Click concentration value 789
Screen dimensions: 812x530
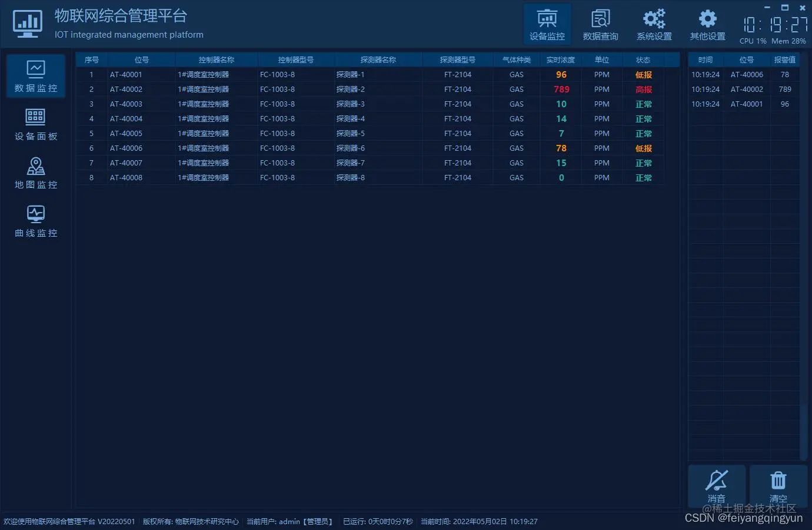pos(561,90)
